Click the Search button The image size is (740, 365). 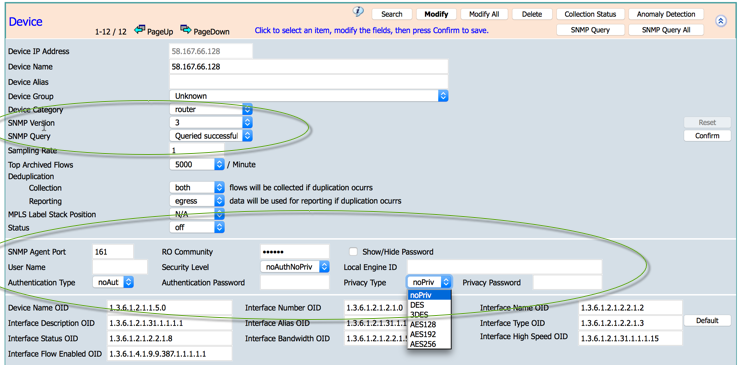pos(392,14)
